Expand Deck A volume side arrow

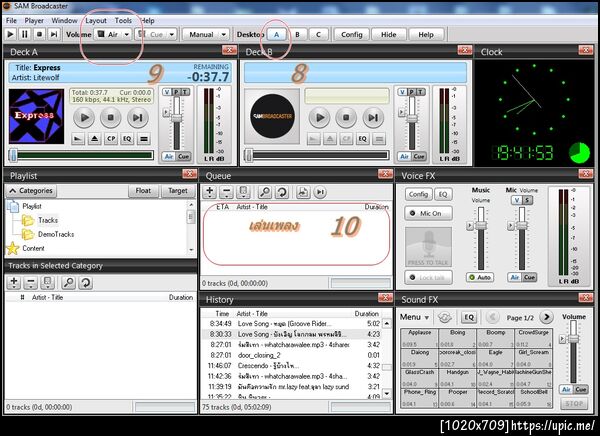[166, 112]
